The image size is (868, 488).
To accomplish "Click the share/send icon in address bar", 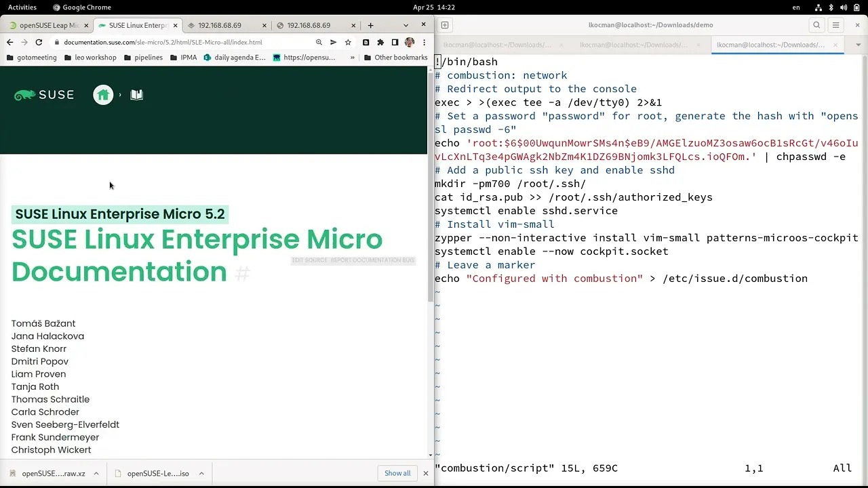I will (x=333, y=42).
